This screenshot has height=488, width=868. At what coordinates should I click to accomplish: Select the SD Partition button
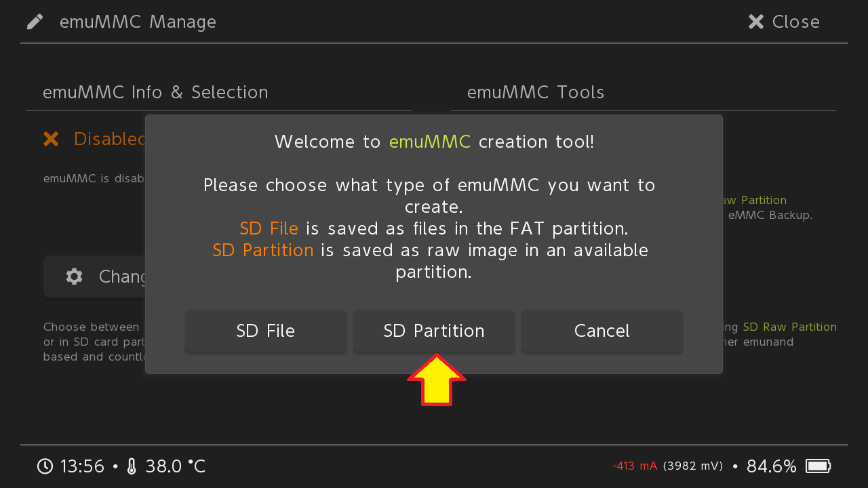coord(434,331)
